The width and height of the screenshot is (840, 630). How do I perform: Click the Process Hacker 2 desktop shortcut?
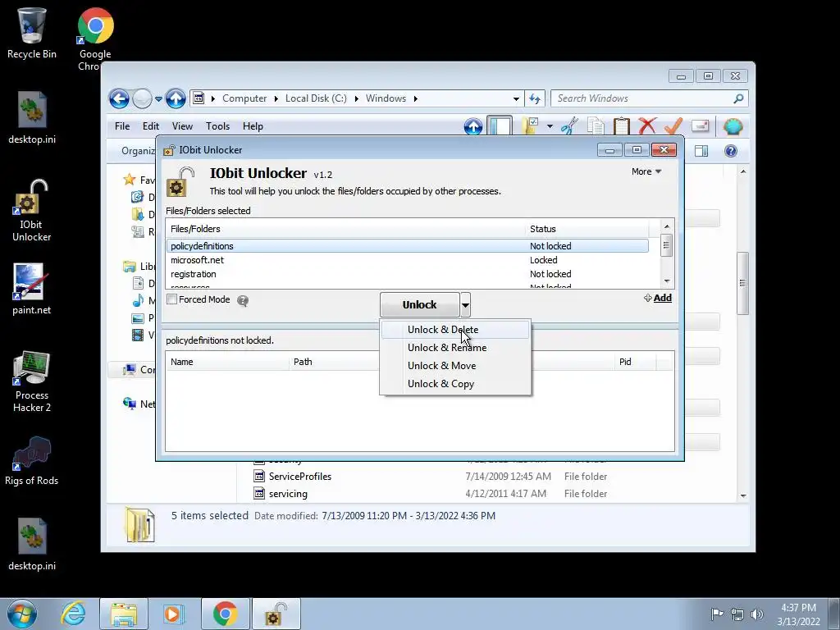(x=32, y=381)
